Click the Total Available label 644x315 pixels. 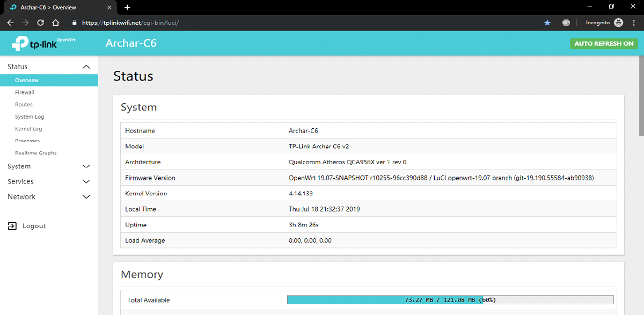(x=149, y=301)
